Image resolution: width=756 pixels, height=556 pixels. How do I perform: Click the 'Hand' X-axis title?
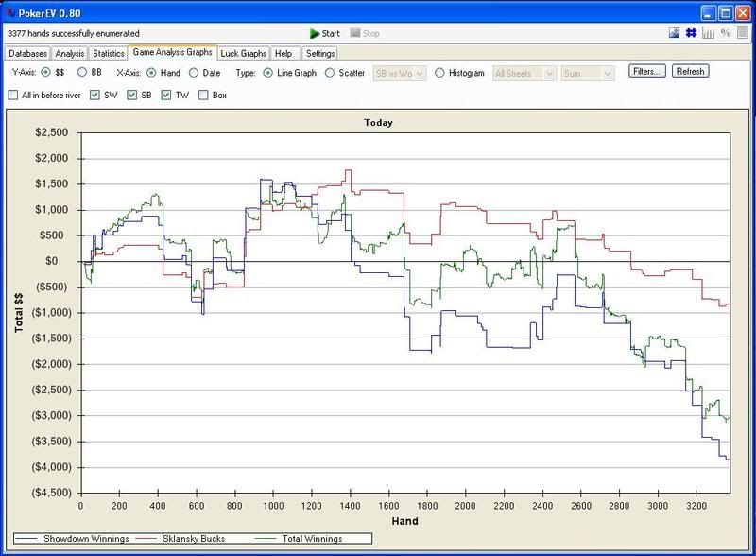click(x=405, y=521)
